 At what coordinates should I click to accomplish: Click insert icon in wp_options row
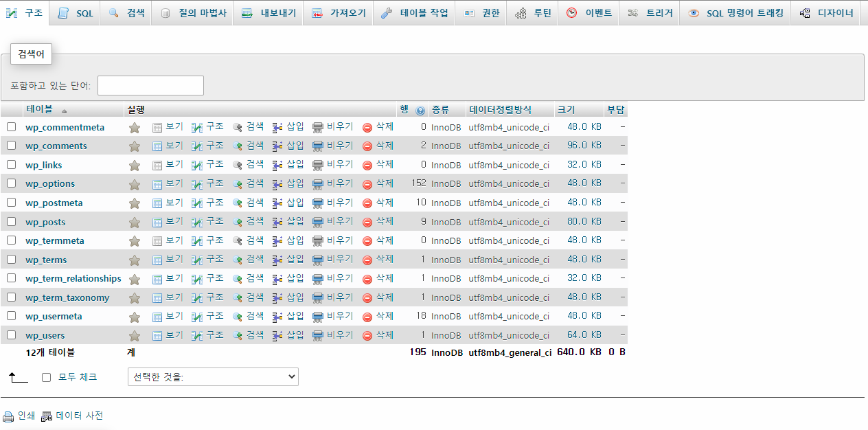(277, 184)
